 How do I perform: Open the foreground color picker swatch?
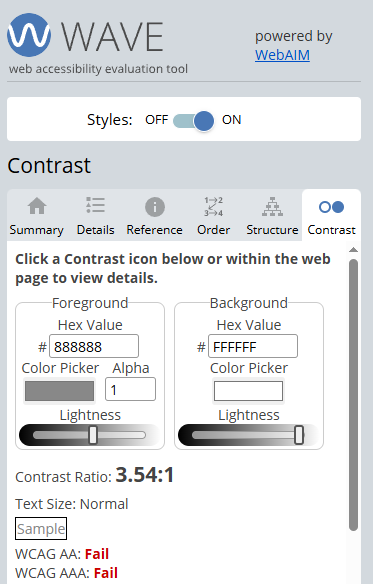point(60,391)
